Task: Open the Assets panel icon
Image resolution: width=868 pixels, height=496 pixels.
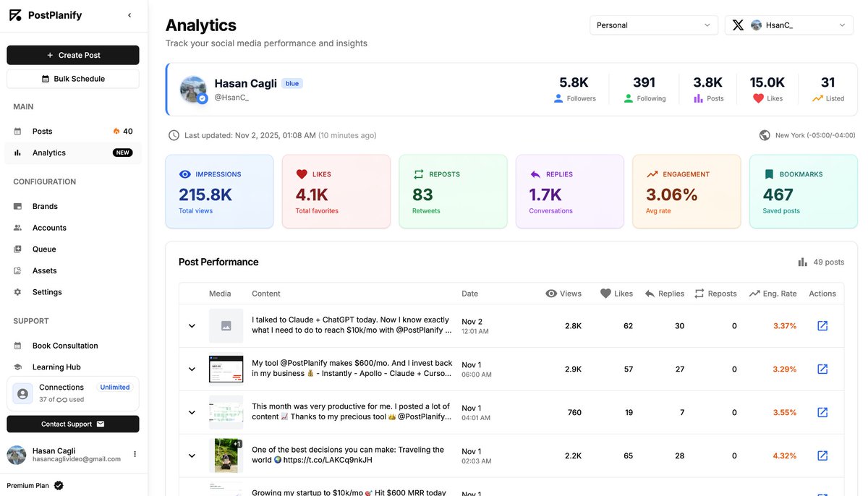Action: pyautogui.click(x=18, y=270)
